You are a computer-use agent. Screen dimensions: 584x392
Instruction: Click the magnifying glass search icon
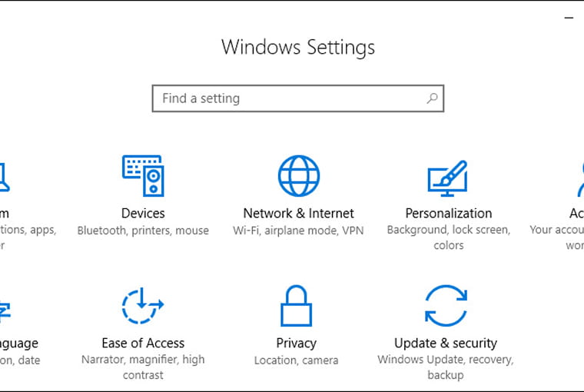[433, 98]
